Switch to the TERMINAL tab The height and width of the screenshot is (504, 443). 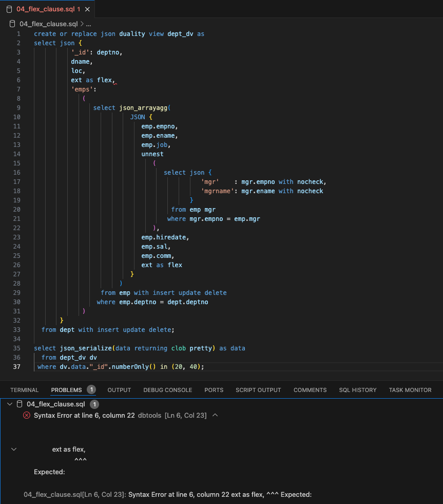24,390
